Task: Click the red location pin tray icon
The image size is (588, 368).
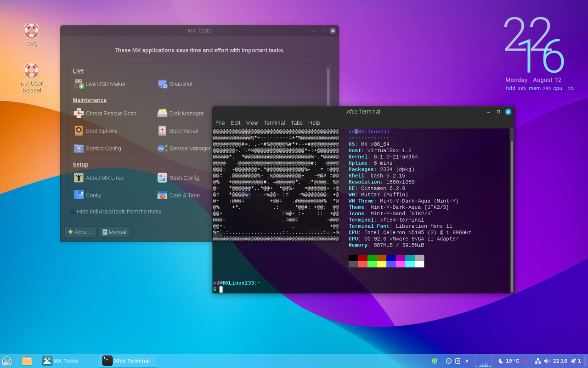Action: point(526,361)
